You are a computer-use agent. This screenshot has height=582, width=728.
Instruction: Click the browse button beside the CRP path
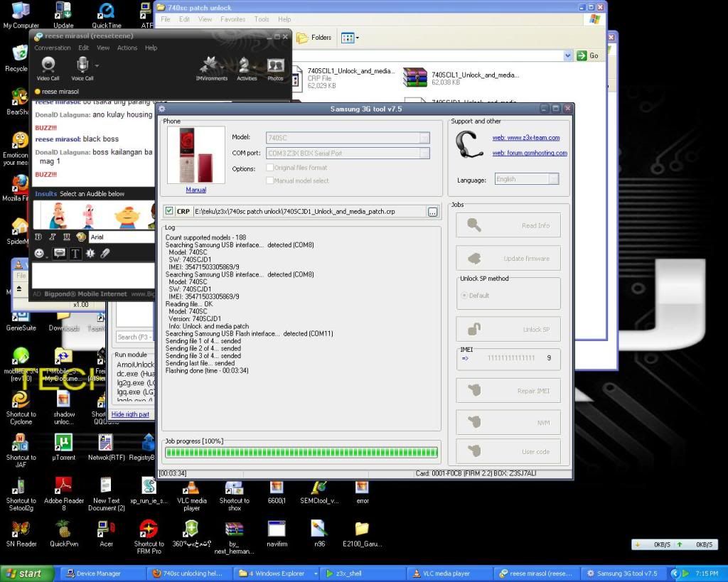[x=432, y=212]
